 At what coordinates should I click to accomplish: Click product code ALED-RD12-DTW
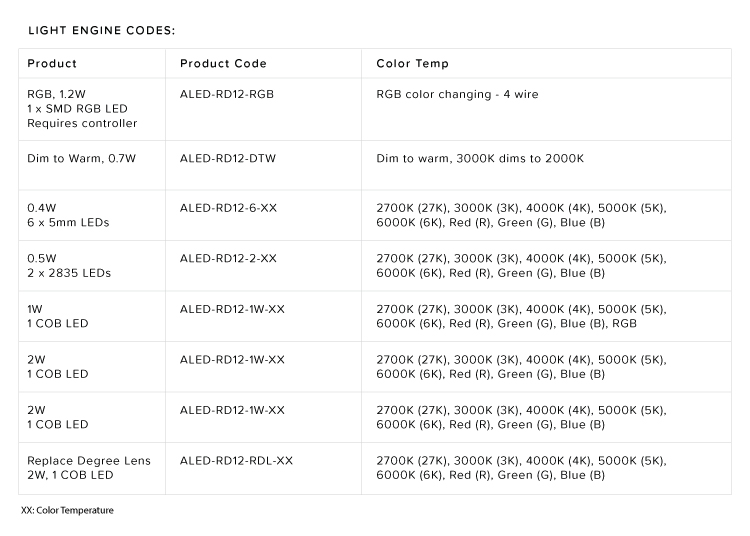click(228, 158)
